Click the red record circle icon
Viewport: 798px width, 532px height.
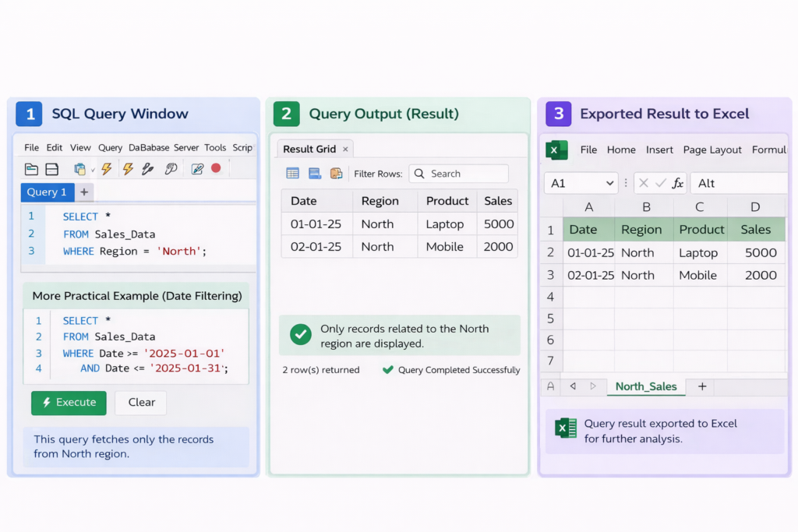(216, 167)
